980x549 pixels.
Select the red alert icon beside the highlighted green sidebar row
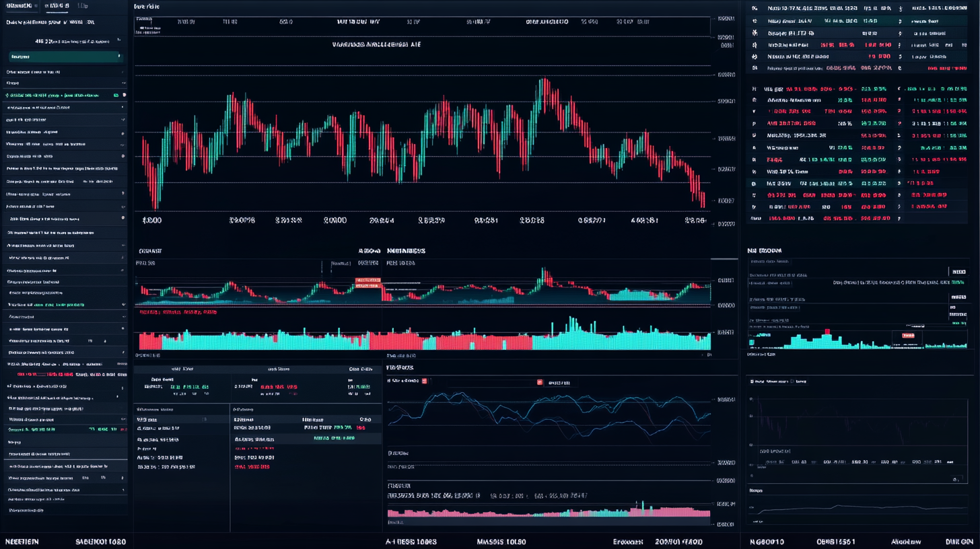(123, 96)
